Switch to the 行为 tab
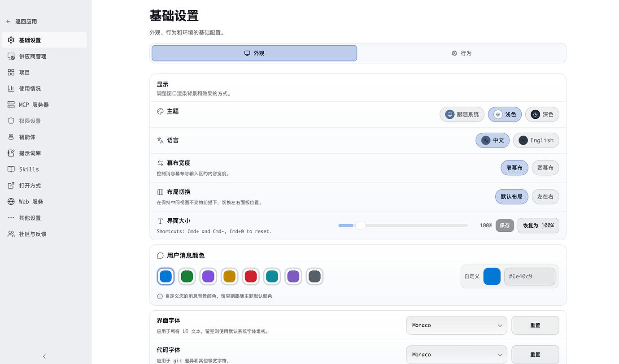 coord(461,53)
